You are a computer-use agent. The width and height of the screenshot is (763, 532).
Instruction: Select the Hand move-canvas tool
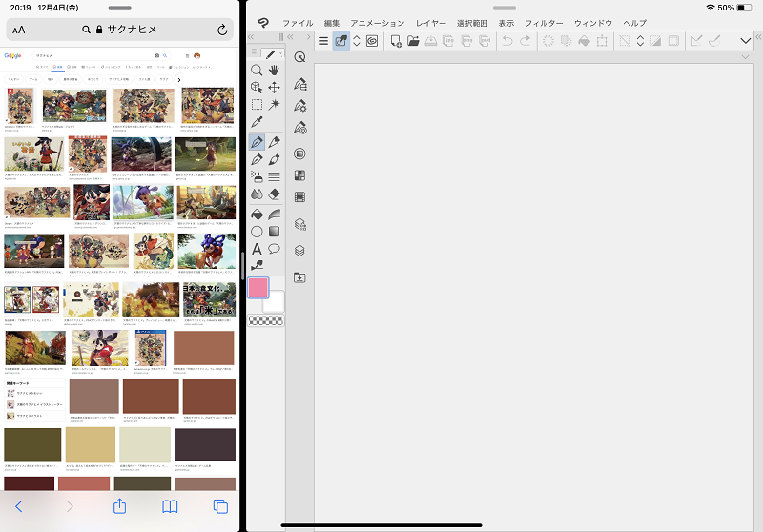tap(274, 70)
